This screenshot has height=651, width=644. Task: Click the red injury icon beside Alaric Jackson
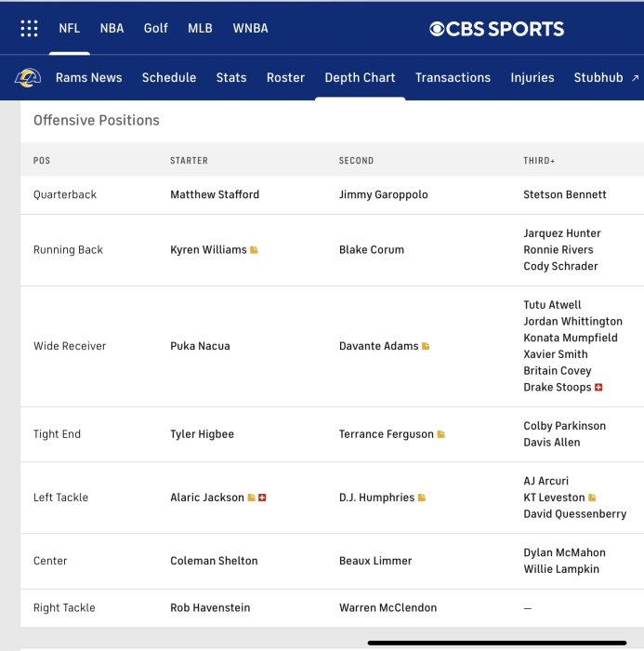[x=263, y=498]
